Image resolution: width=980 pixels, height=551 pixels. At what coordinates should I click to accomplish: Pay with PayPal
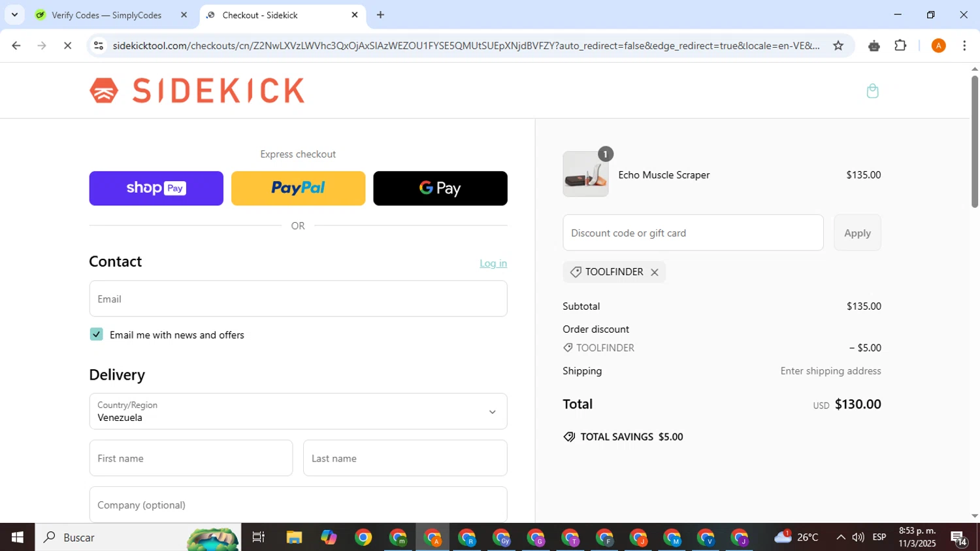point(298,188)
